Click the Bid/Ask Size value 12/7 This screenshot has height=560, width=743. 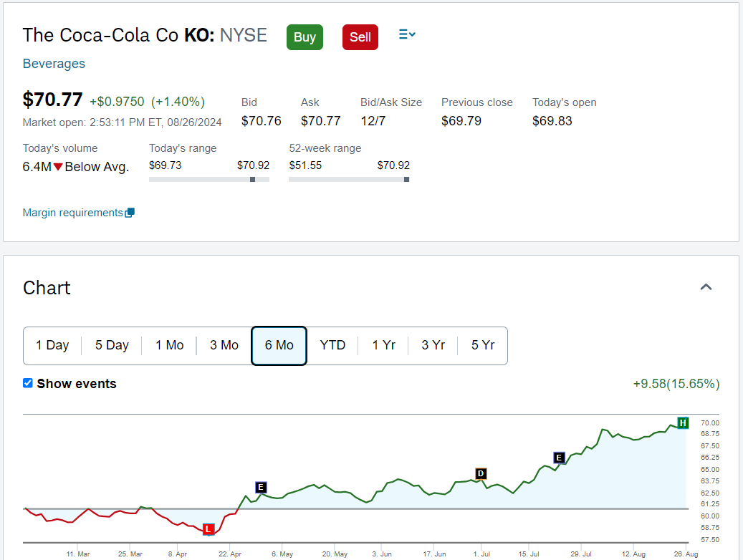pos(373,121)
